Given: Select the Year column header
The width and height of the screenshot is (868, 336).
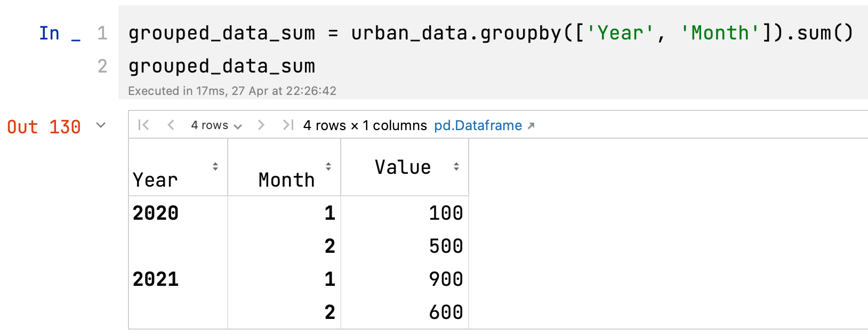Looking at the screenshot, I should (x=178, y=167).
